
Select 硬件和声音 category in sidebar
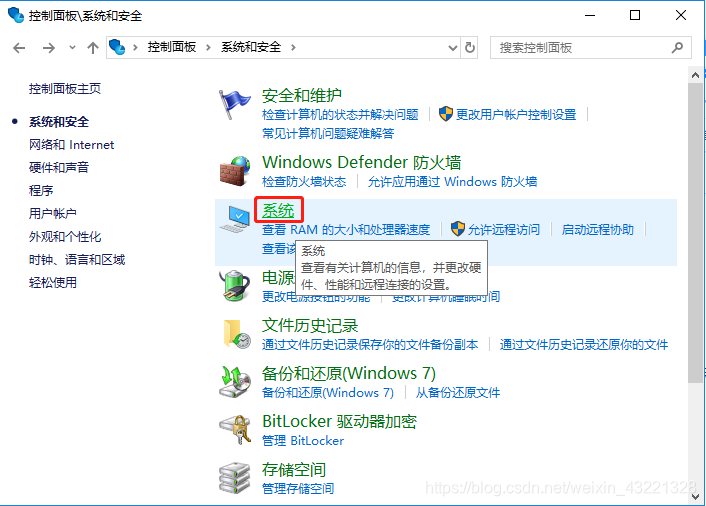[59, 167]
